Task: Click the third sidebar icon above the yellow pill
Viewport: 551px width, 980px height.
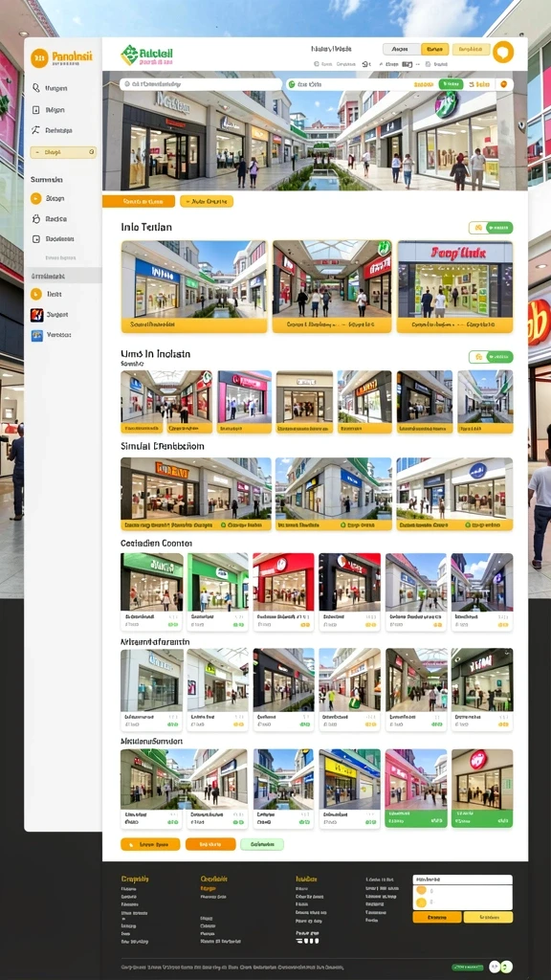Action: tap(35, 130)
